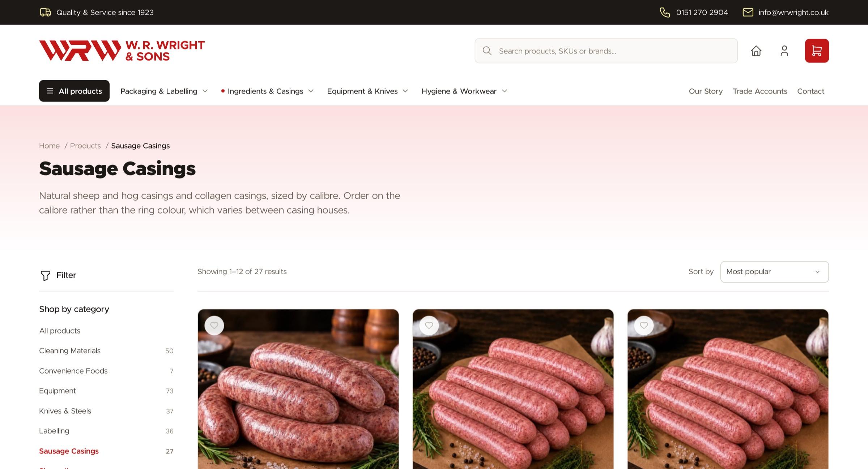Open the Packaging & Labelling menu
Image resolution: width=868 pixels, height=469 pixels.
point(159,91)
